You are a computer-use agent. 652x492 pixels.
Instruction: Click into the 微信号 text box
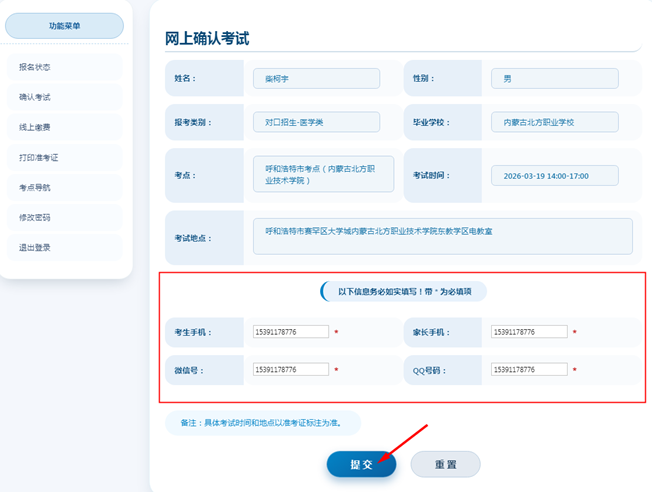(291, 370)
